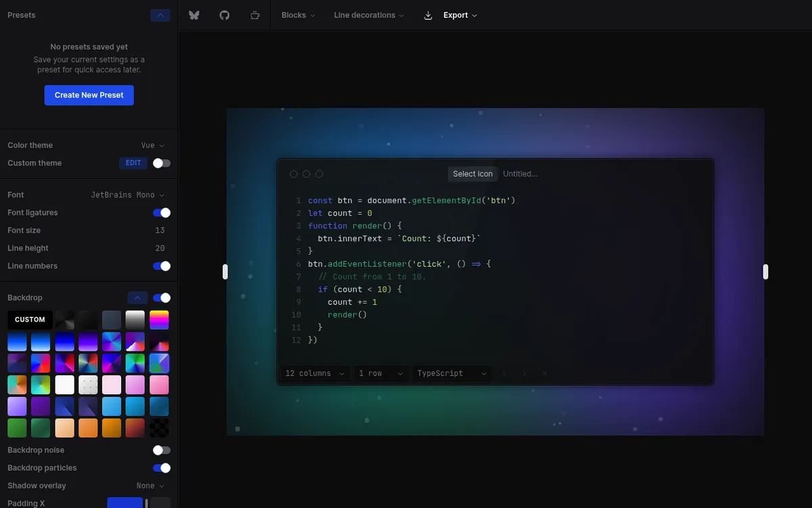Screen dimensions: 812x508
Task: Open the Shadow overlay None dropdown
Action: point(150,486)
